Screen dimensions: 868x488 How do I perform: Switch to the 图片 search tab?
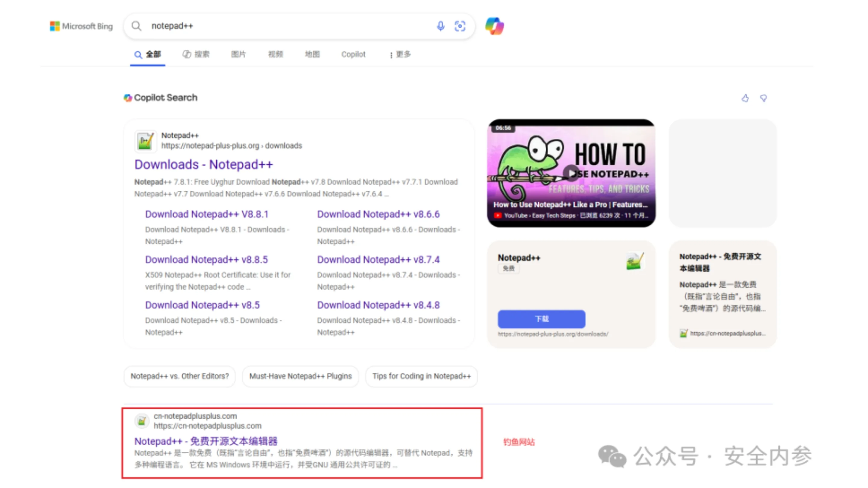(238, 55)
